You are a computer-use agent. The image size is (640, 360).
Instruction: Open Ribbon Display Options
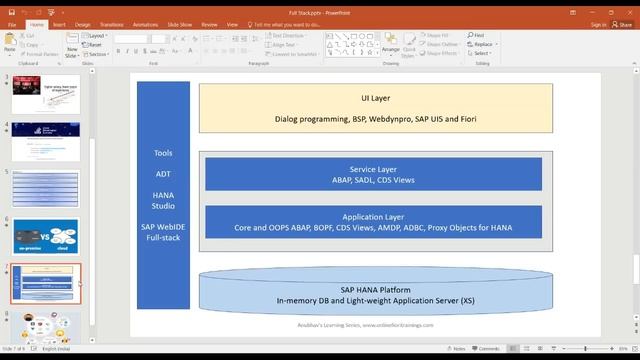(x=573, y=13)
